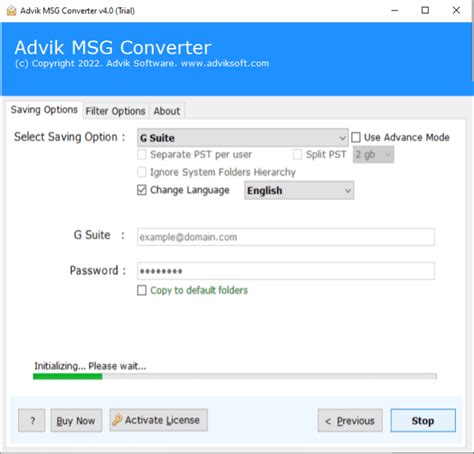Viewport: 474px width, 454px height.
Task: Switch to the Saving Options tab
Action: (44, 110)
